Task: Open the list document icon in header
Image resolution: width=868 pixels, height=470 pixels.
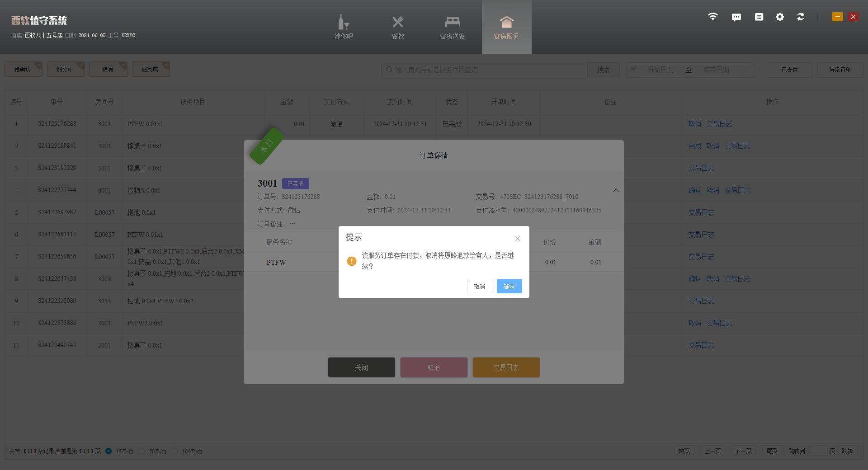Action: (x=759, y=17)
